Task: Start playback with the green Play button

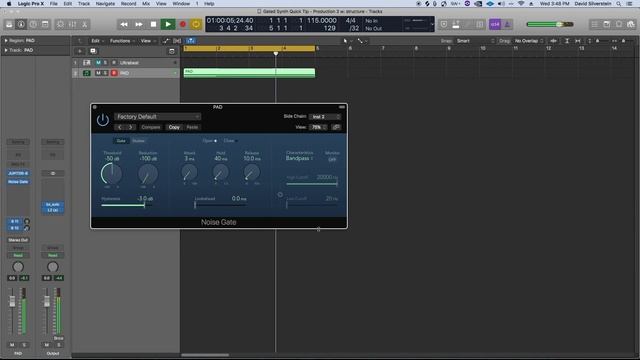Action: point(168,24)
